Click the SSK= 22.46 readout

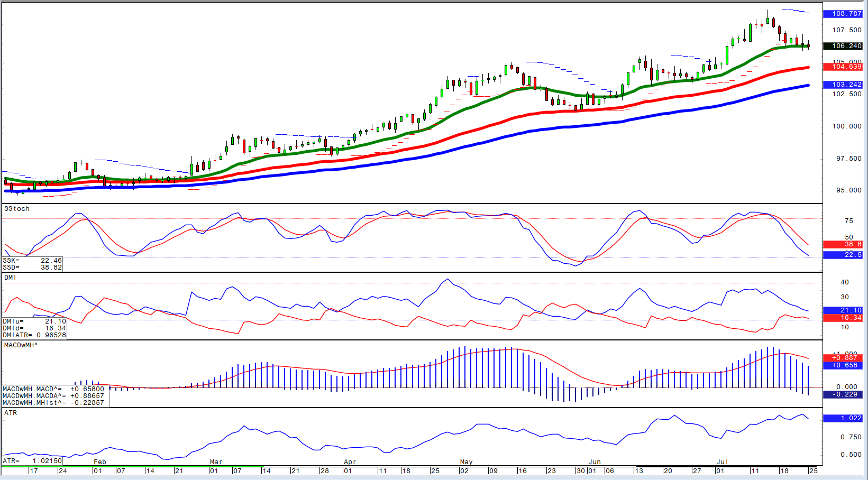[32, 260]
